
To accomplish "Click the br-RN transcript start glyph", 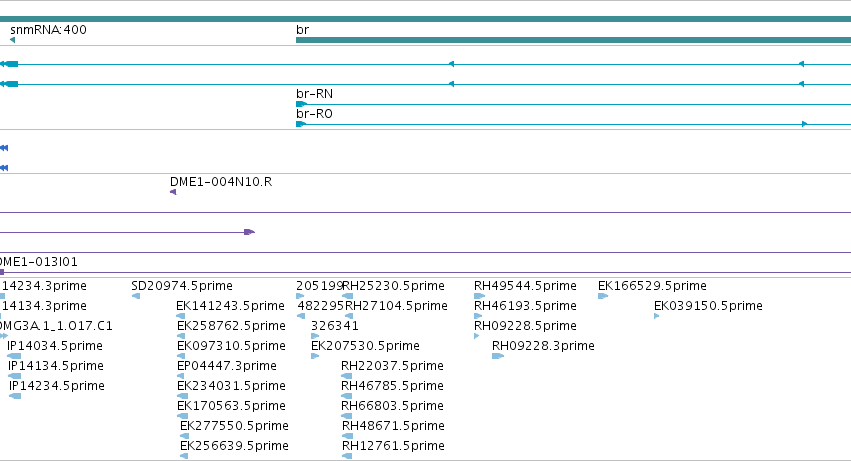I will (301, 104).
